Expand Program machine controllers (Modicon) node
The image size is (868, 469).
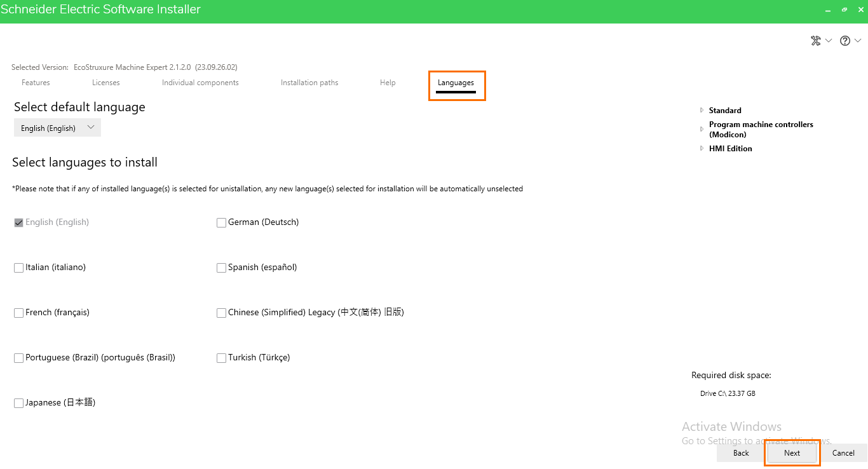[702, 129]
